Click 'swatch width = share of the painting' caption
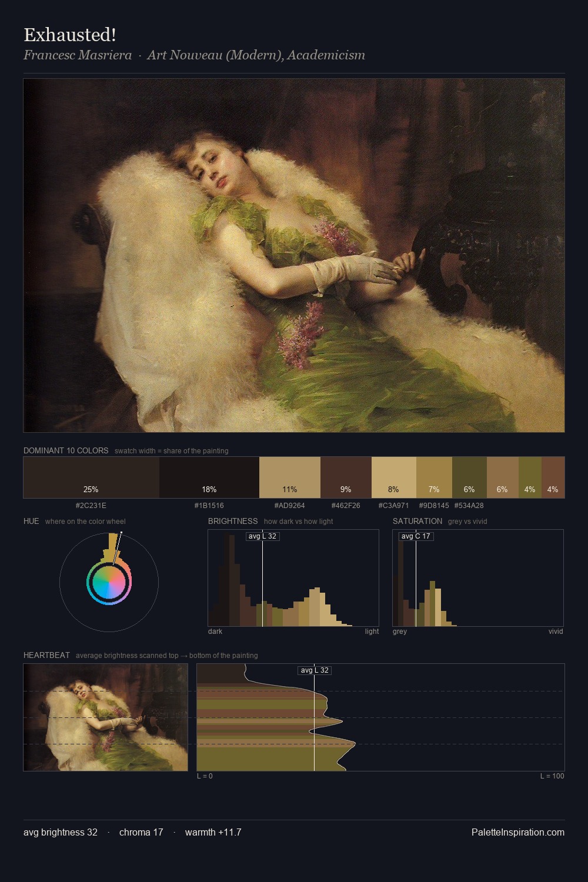 172,451
